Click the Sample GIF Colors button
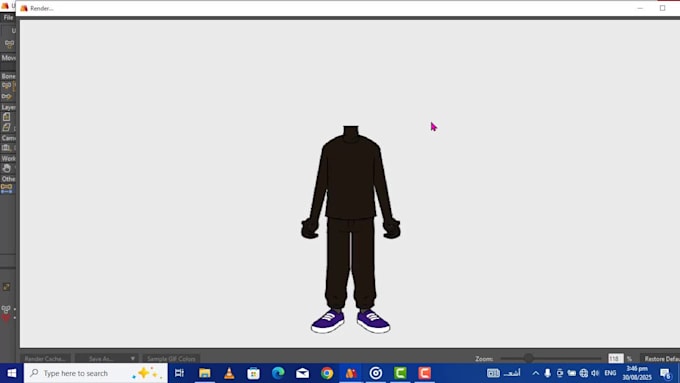Viewport: 680px width, 383px height. 171,359
